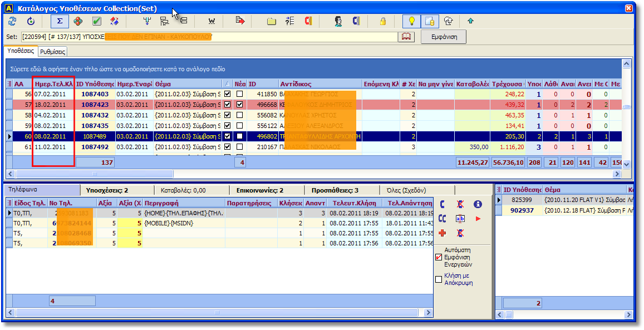This screenshot has width=644, height=330.
Task: Click the red phone handset toolbar icon
Action: (308, 21)
